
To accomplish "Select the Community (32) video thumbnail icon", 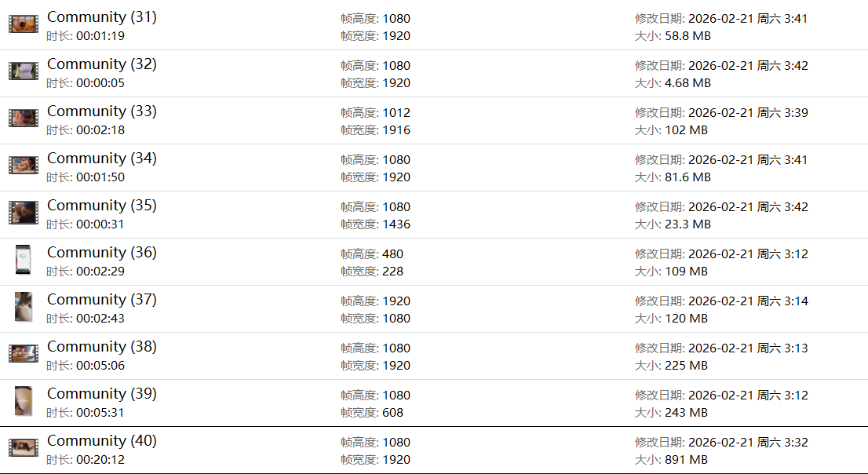I will click(24, 71).
